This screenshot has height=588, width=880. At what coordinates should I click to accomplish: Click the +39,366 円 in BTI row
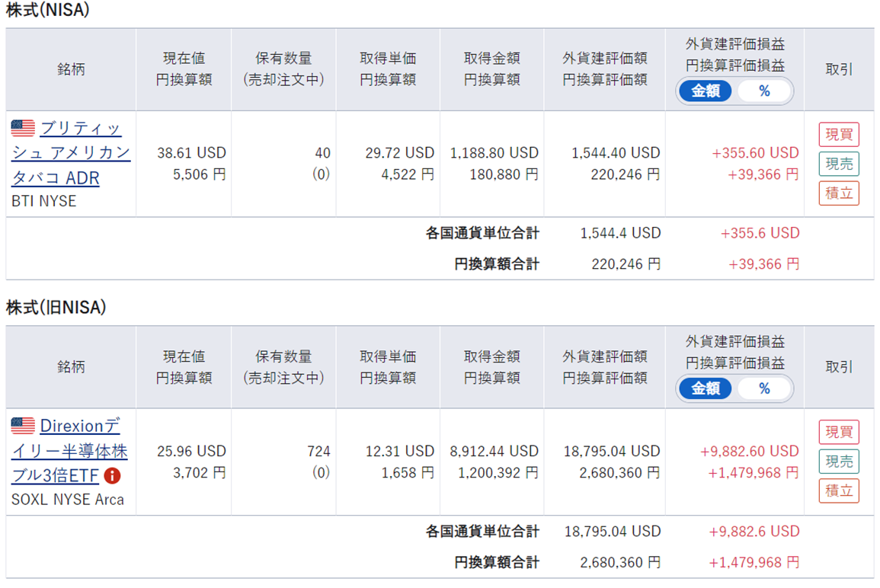pyautogui.click(x=763, y=174)
